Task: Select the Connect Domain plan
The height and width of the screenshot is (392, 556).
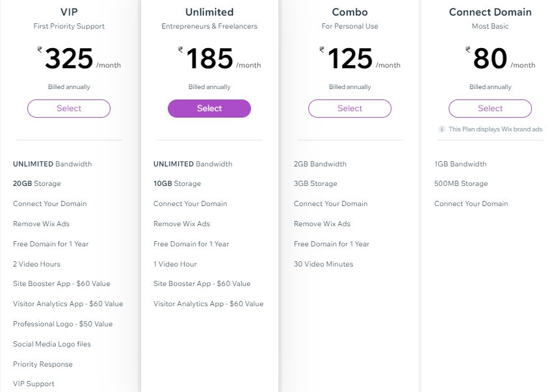Action: click(x=490, y=108)
